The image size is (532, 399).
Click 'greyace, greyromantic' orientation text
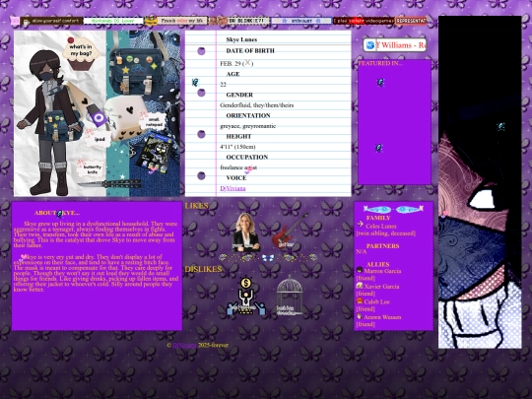pyautogui.click(x=247, y=126)
